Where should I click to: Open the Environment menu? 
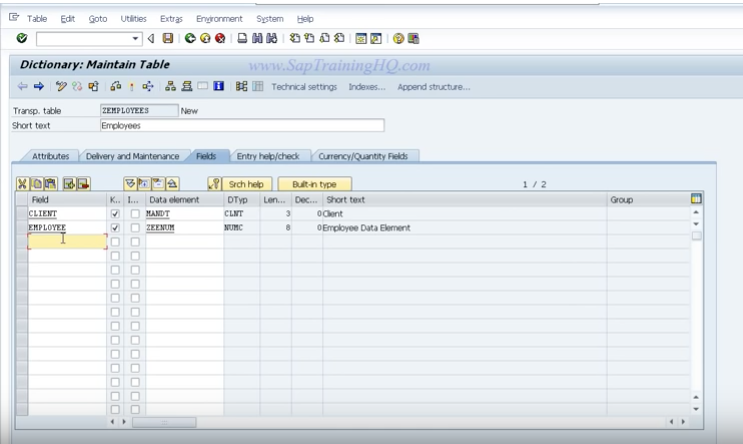pos(218,19)
